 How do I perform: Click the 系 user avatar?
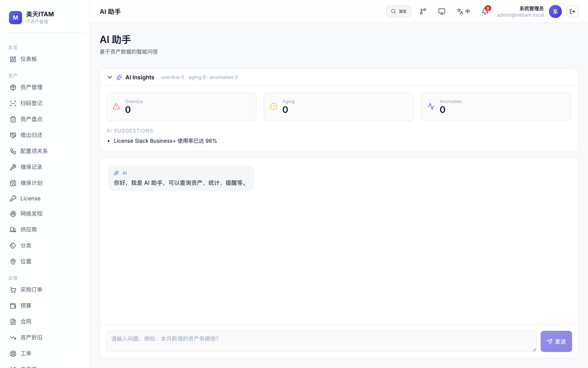tap(555, 11)
